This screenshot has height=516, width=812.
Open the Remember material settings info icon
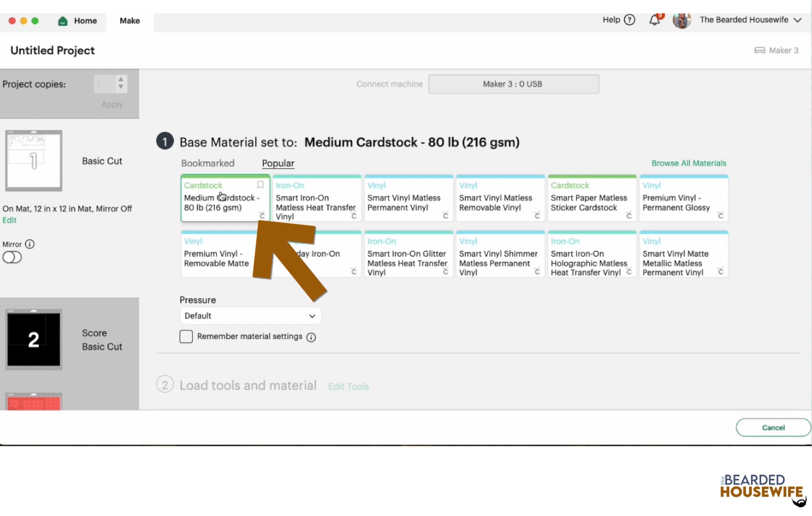311,337
